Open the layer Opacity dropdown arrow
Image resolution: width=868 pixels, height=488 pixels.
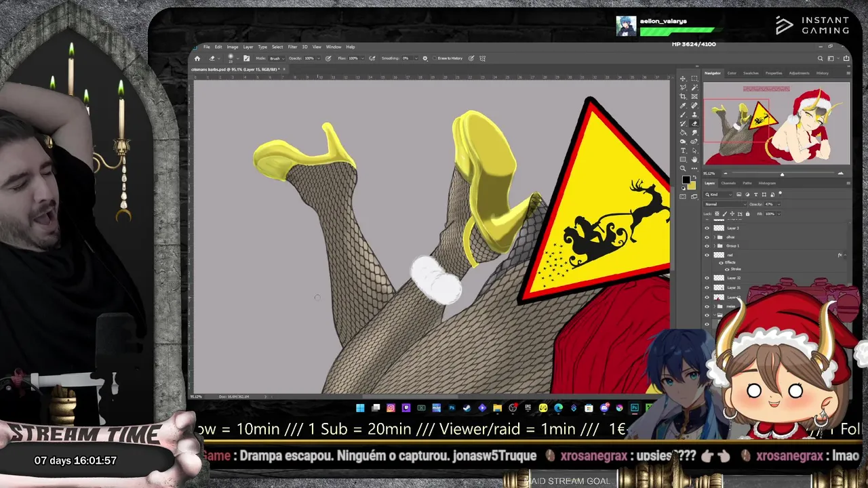(779, 204)
